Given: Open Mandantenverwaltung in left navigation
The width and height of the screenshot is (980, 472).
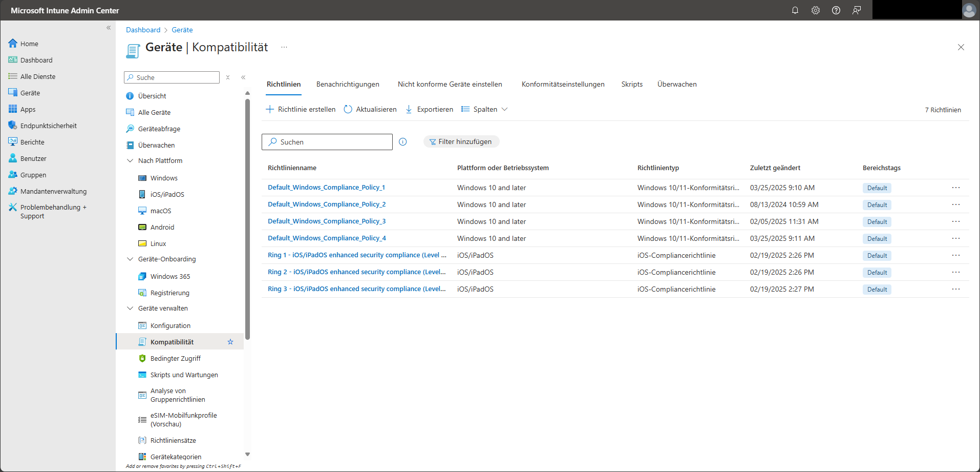Looking at the screenshot, I should tap(53, 191).
